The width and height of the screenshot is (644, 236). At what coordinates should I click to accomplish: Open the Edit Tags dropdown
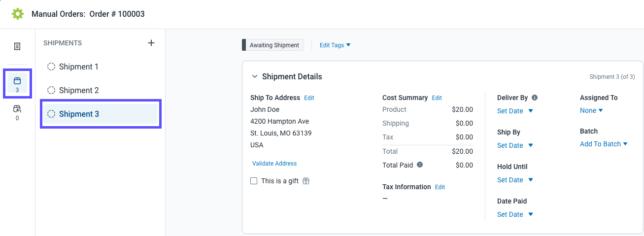pyautogui.click(x=335, y=45)
